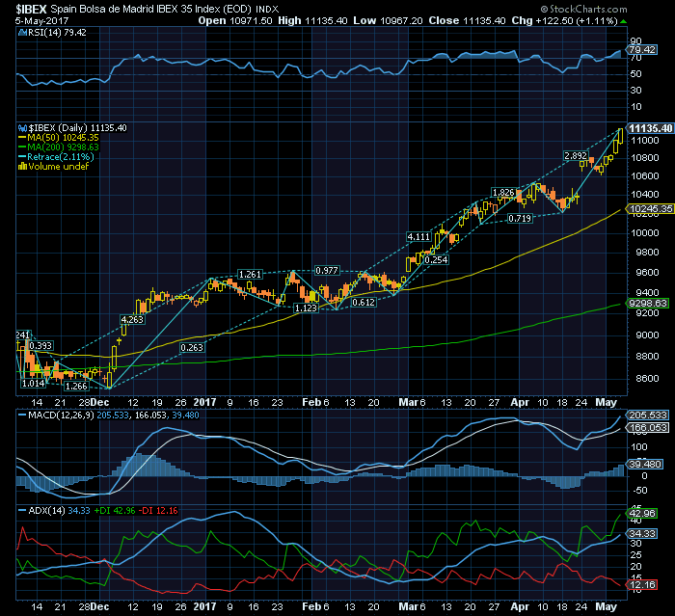Click the 166.053 signal value tag on axis
Viewport: 675px width, 616px height.
click(x=648, y=427)
